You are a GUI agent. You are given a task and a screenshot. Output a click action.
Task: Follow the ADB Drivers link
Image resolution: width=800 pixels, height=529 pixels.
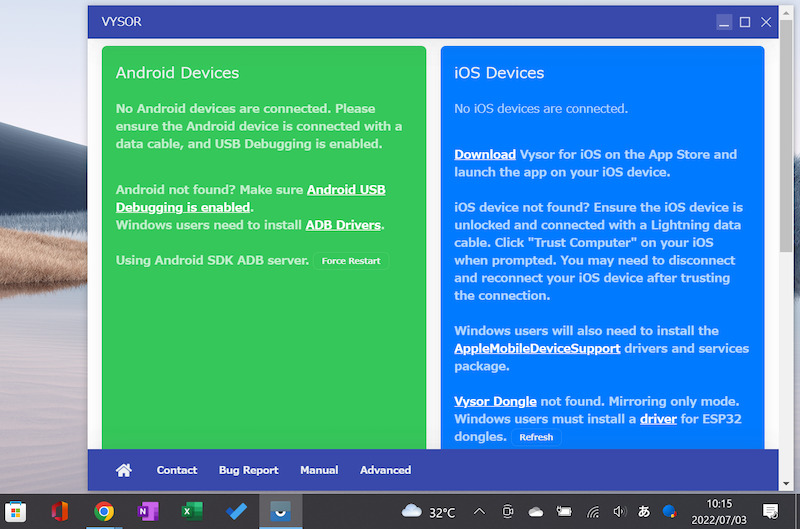tap(343, 225)
